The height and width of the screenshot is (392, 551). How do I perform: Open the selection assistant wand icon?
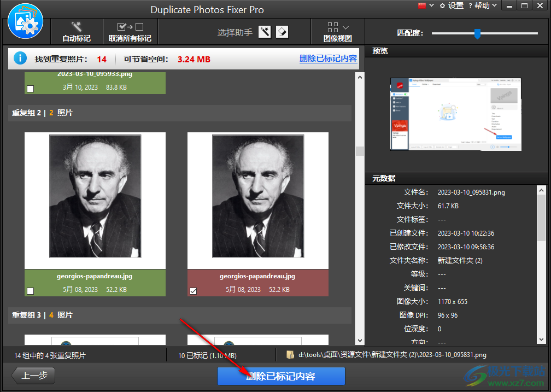click(x=265, y=32)
